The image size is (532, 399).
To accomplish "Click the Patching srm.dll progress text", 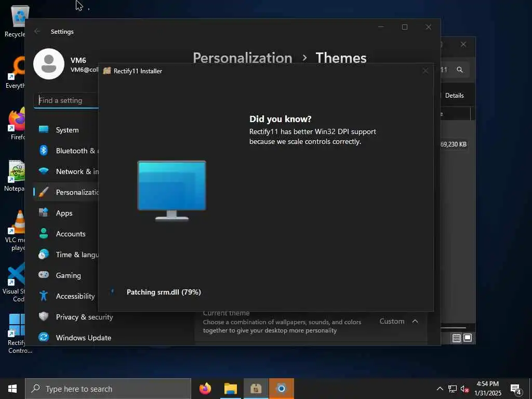I will tap(164, 292).
